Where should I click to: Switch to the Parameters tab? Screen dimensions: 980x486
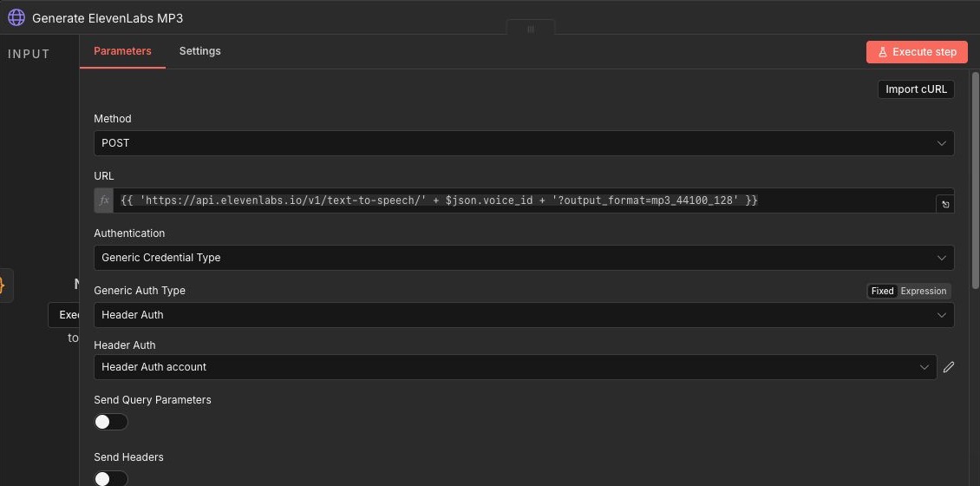tap(122, 51)
